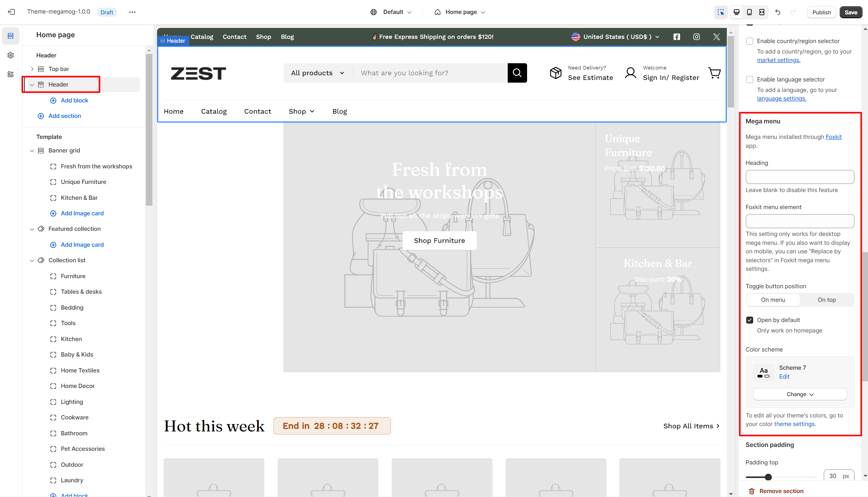This screenshot has width=868, height=497.
Task: Select Kitchen & Bar block in tree
Action: (x=79, y=198)
